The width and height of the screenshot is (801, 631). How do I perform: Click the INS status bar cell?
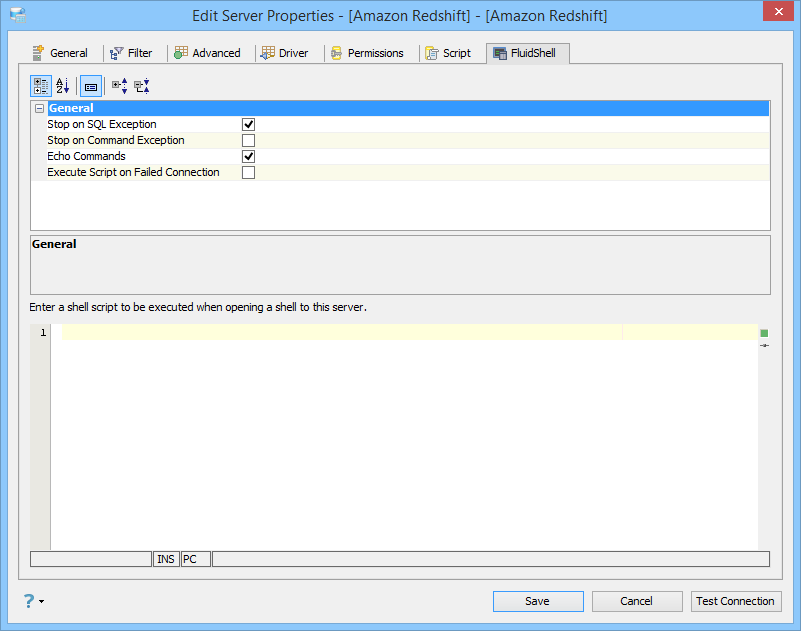coord(166,559)
